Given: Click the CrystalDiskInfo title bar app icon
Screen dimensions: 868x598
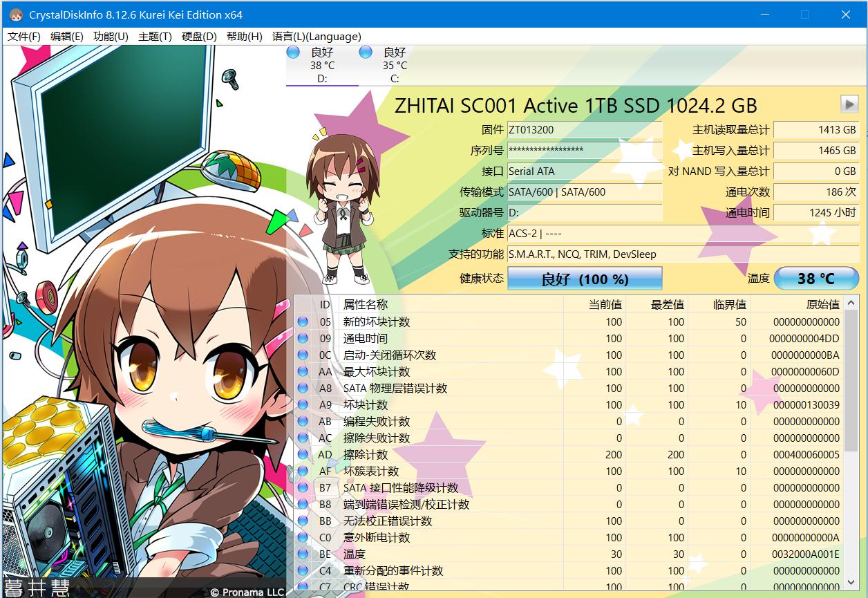Looking at the screenshot, I should click(x=15, y=15).
